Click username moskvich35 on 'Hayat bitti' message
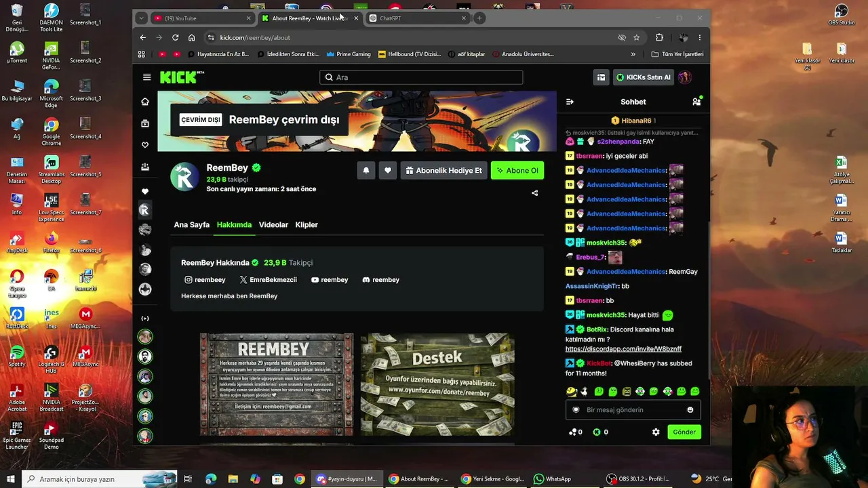The width and height of the screenshot is (868, 488). (x=606, y=315)
